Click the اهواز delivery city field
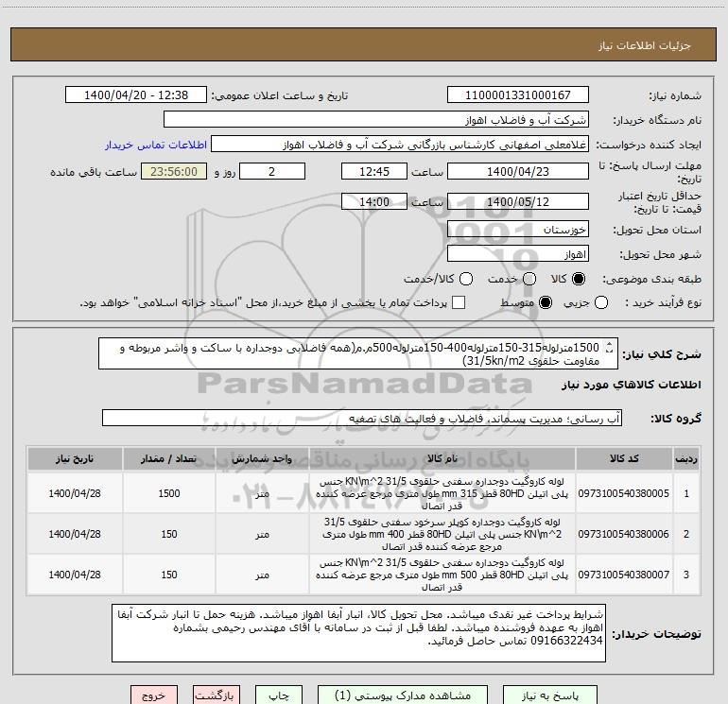The image size is (728, 704). click(x=518, y=254)
